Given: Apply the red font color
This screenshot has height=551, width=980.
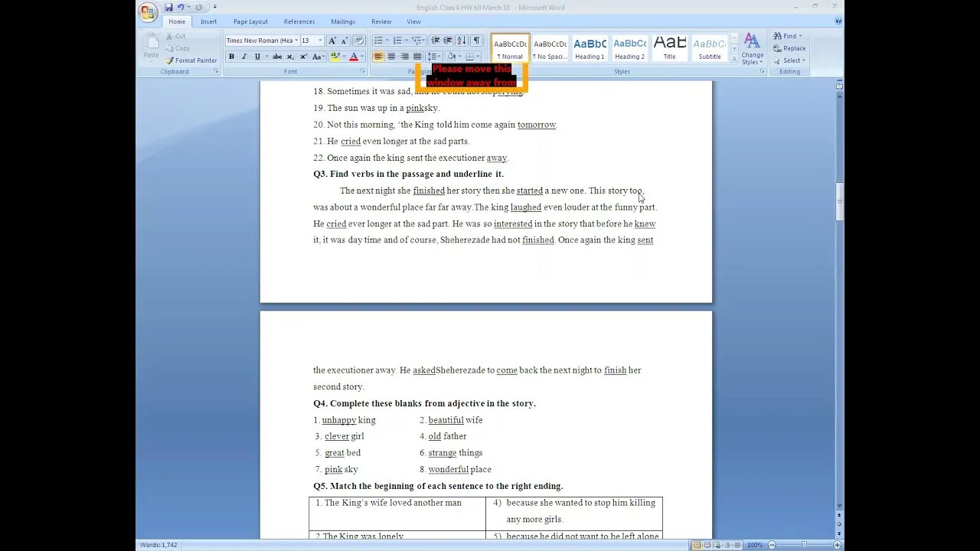Looking at the screenshot, I should [354, 57].
